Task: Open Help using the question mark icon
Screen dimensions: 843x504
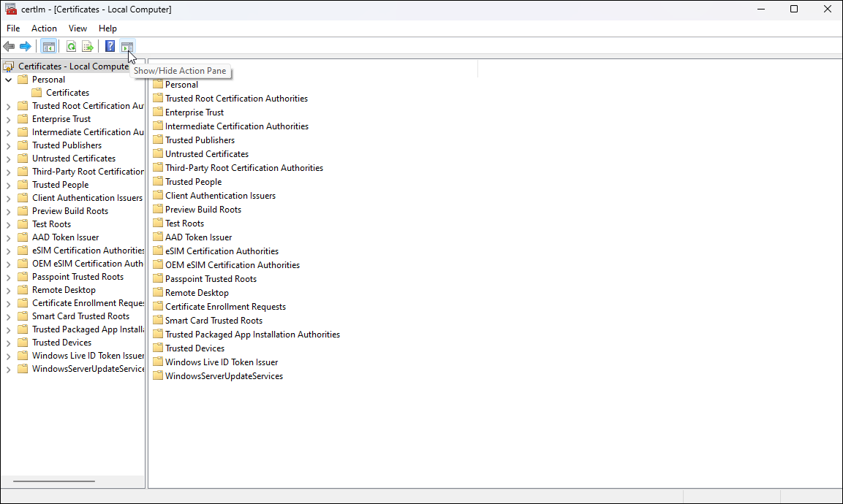Action: pos(108,46)
